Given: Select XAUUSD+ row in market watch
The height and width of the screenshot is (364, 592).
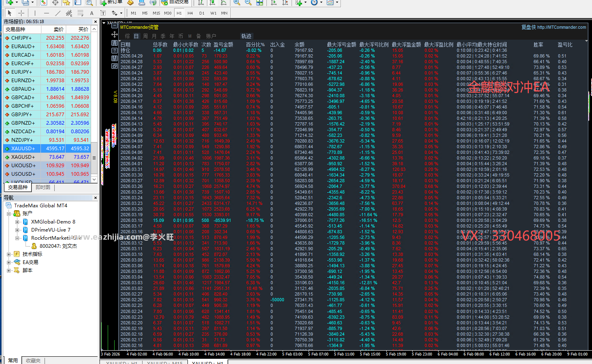Looking at the screenshot, I should tap(47, 148).
